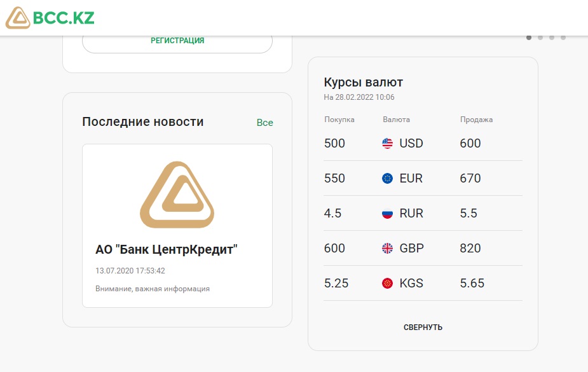
Task: Click the USD currency label
Action: pos(411,143)
